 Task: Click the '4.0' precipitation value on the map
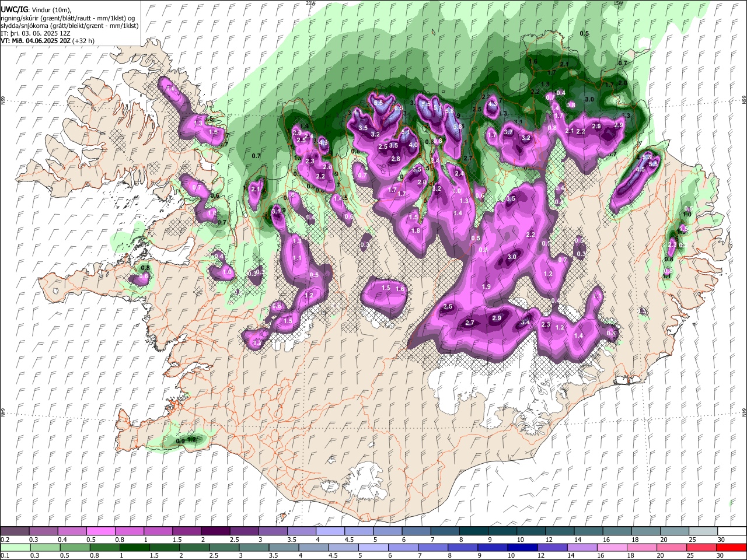413,145
